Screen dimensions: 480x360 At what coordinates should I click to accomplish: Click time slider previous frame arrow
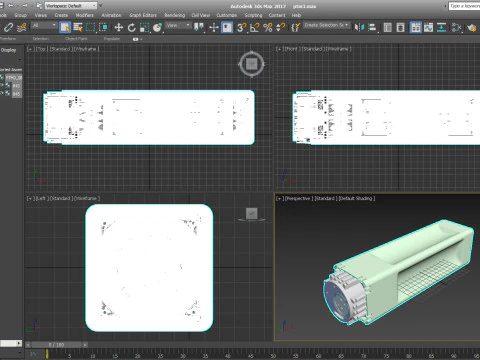[x=28, y=345]
